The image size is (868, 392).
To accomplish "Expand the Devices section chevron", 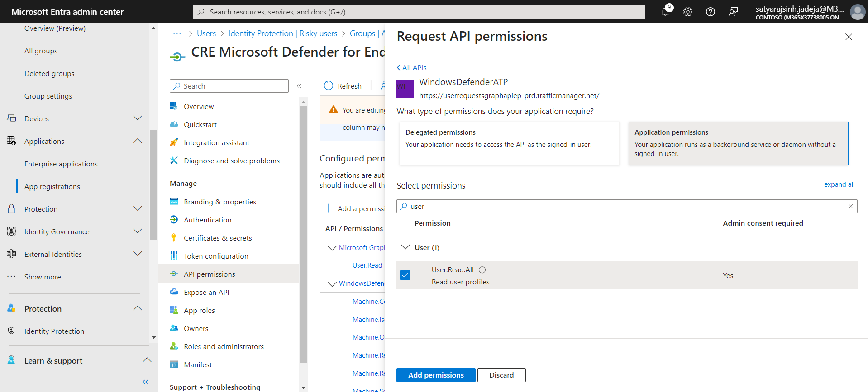I will click(x=138, y=118).
